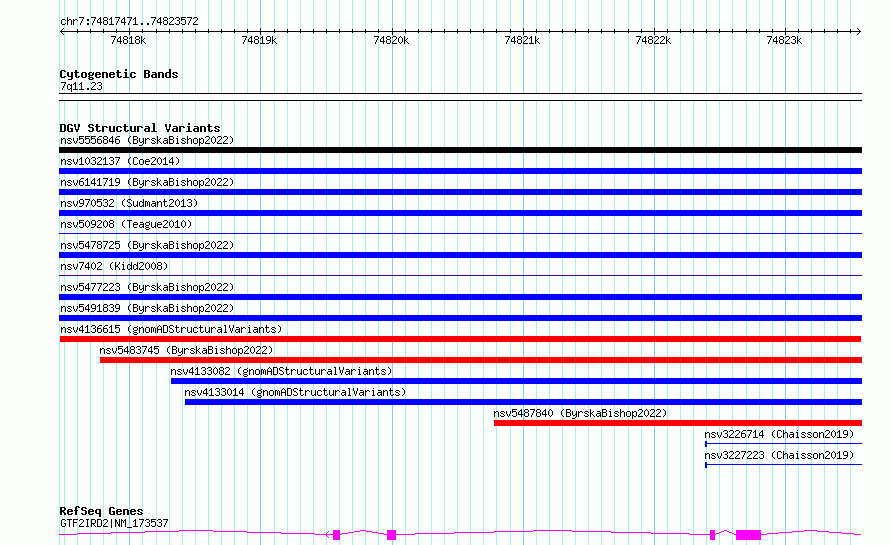The image size is (890, 545).
Task: Open the GTF2IRD2|NM_173537 gene label
Action: point(114,523)
